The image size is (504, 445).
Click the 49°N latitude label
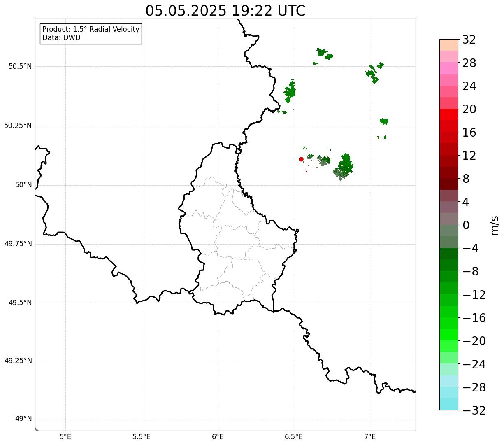[x=23, y=419]
